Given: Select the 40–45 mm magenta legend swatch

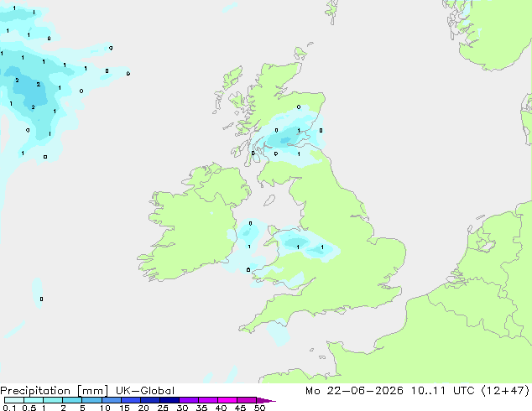Looking at the screenshot, I should coord(227,400).
